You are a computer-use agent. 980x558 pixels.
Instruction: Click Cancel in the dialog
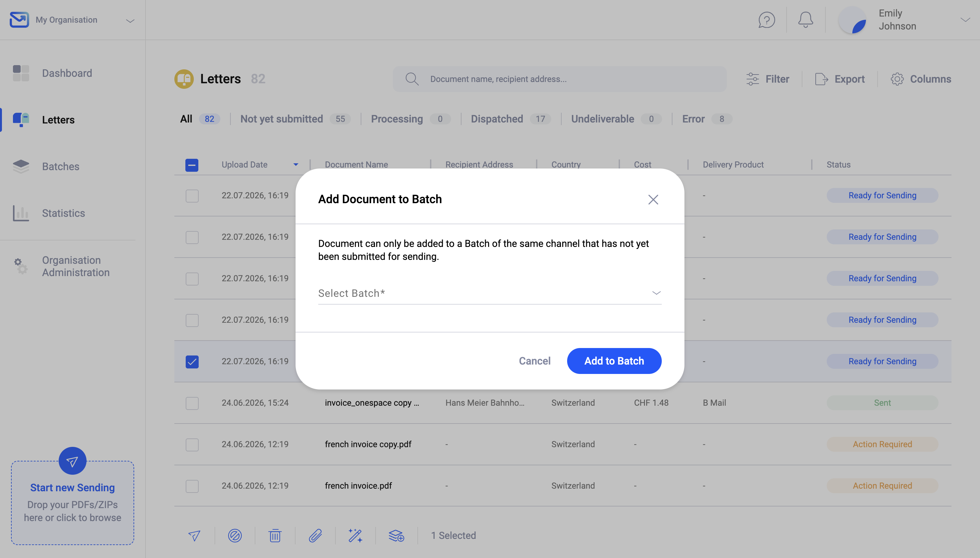click(x=535, y=361)
